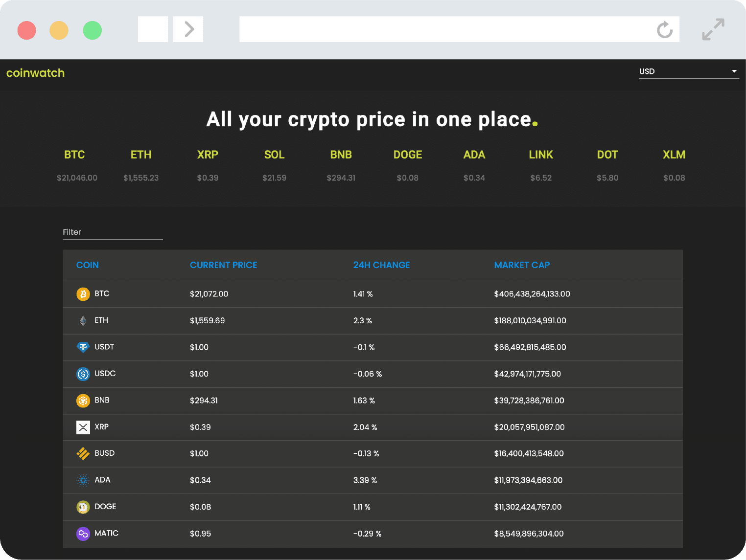
Task: Click USDT name in table row
Action: point(104,347)
